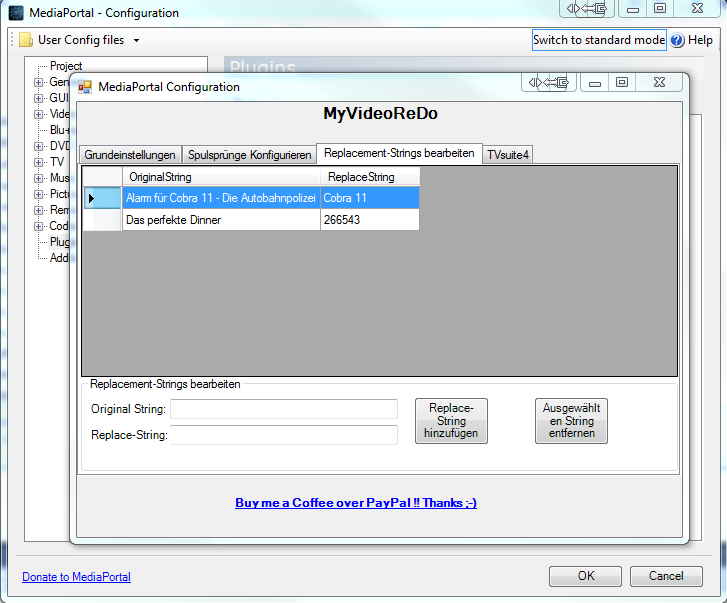Click the MediaPortal app icon in the outer title bar
Screen dimensions: 727x603
(16, 13)
